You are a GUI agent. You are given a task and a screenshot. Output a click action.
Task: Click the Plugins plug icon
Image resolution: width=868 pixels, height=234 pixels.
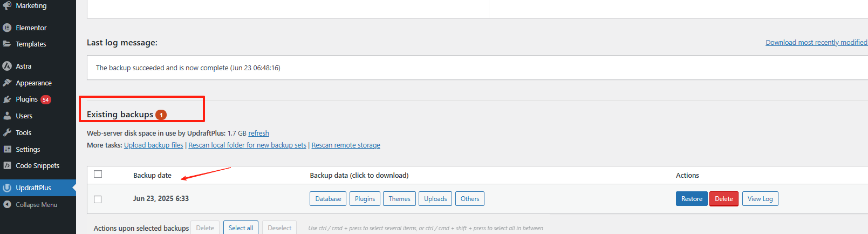click(7, 99)
